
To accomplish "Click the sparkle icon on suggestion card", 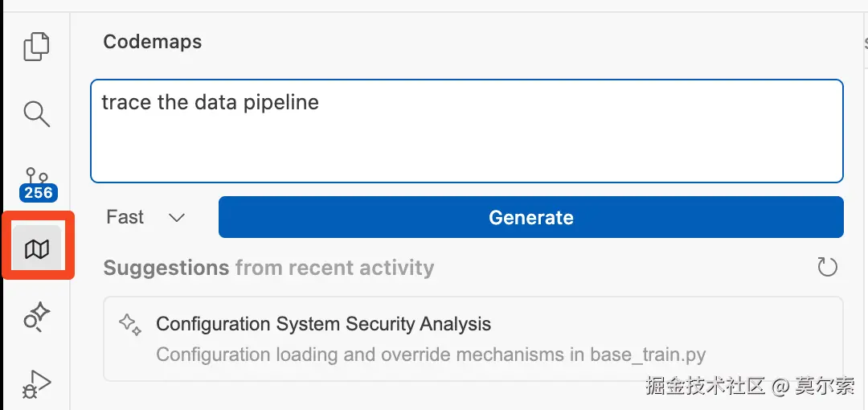I will tap(129, 324).
